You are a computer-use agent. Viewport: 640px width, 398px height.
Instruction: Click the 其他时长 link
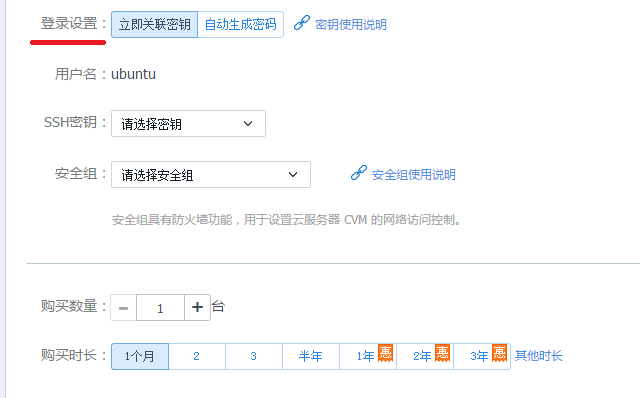tap(538, 356)
